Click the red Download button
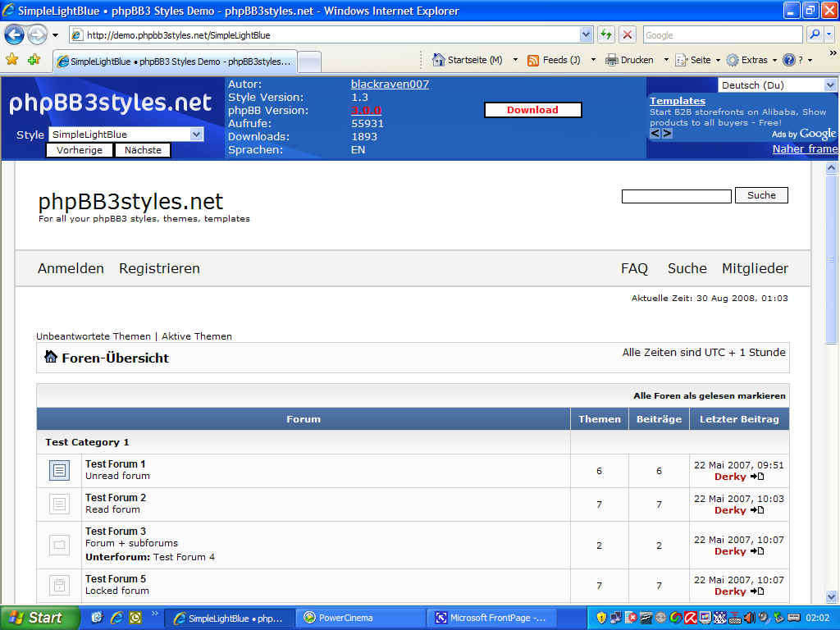 coord(533,110)
